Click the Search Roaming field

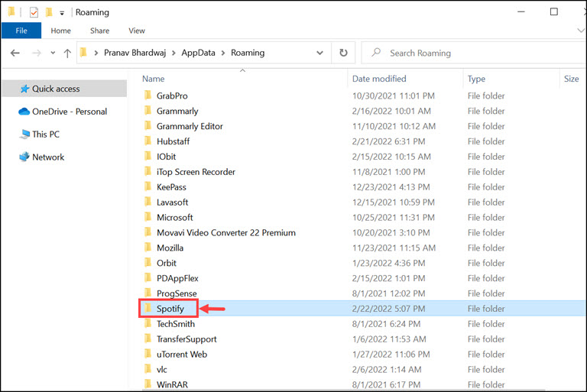(x=474, y=53)
